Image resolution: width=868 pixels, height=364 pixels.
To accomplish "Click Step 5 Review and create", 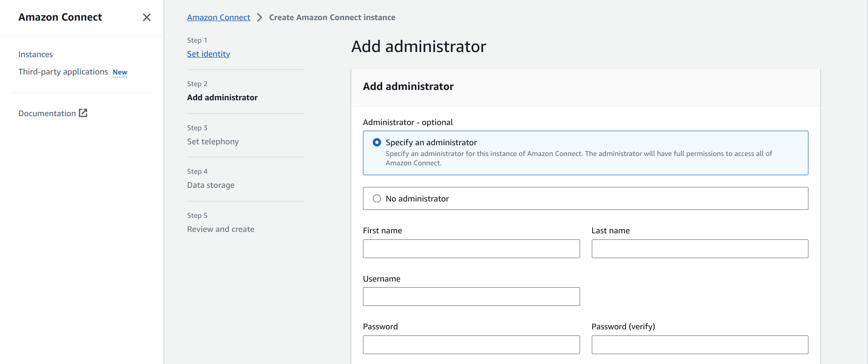I will point(221,229).
